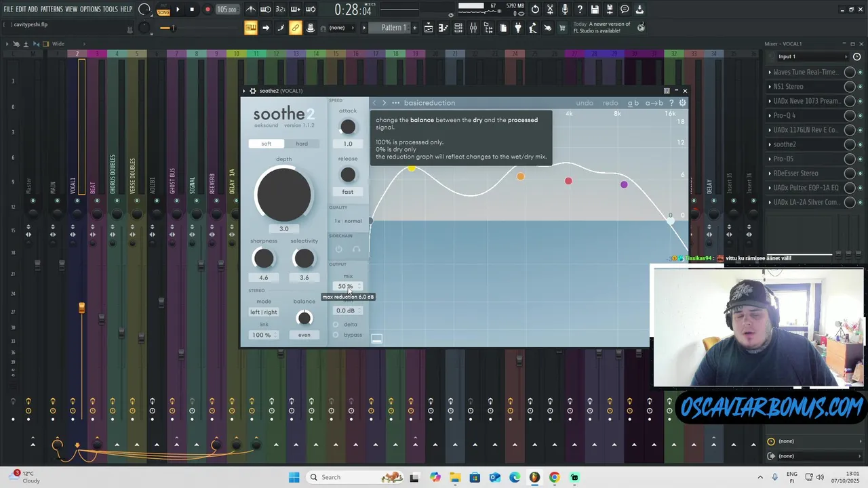Open the FILE menu
Image resolution: width=868 pixels, height=488 pixels.
tap(8, 9)
